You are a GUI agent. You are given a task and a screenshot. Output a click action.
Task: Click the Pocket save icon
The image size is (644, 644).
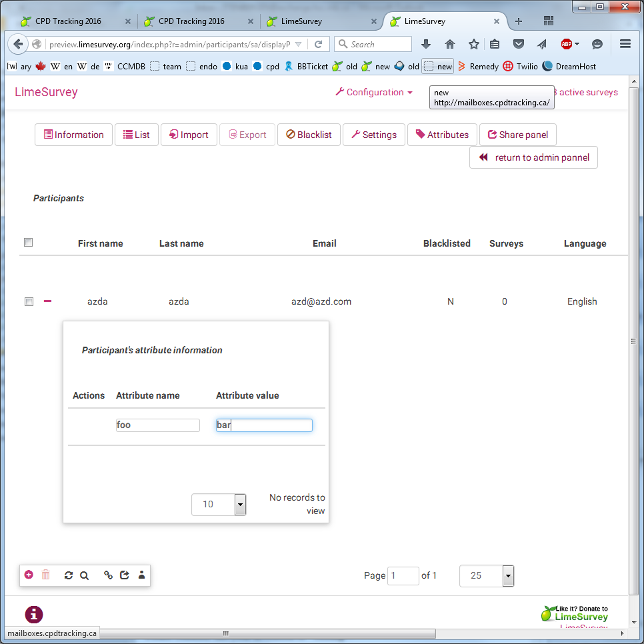(519, 44)
